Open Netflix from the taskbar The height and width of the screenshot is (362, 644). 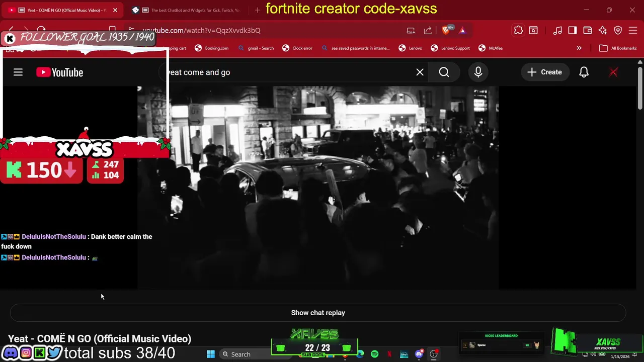point(389,354)
